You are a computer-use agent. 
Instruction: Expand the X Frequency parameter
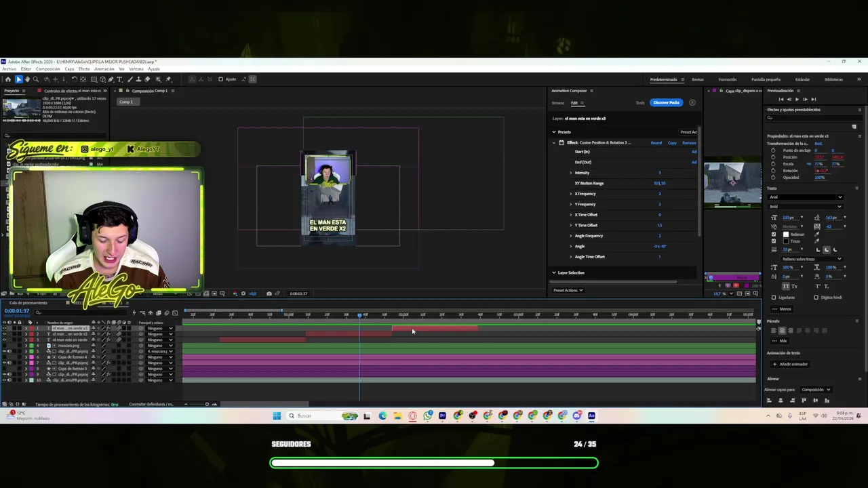pos(571,194)
